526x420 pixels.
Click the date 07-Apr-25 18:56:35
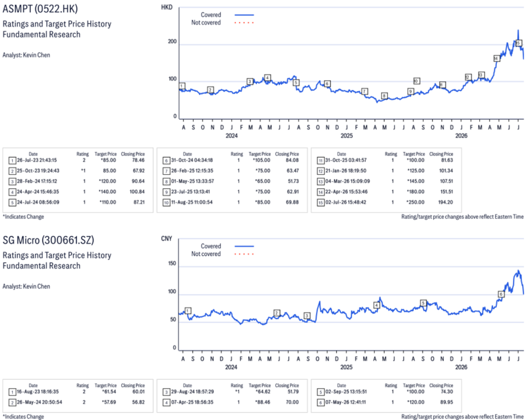tap(192, 402)
